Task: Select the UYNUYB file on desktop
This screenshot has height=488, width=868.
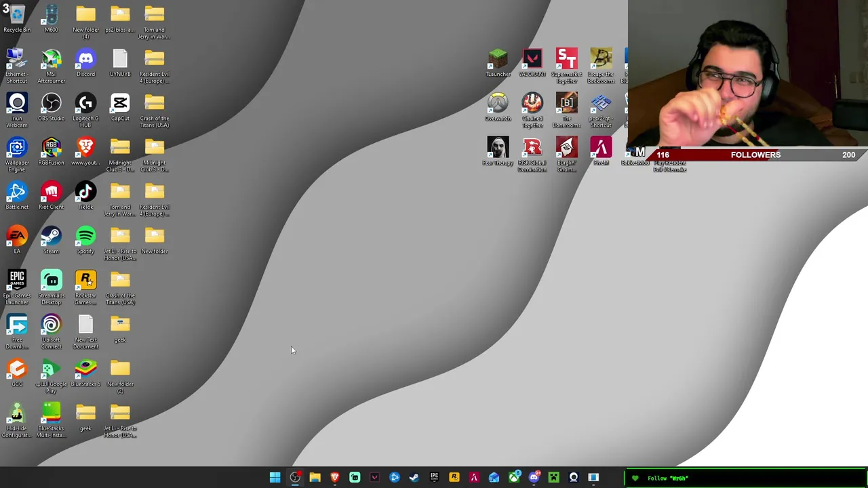Action: [120, 62]
